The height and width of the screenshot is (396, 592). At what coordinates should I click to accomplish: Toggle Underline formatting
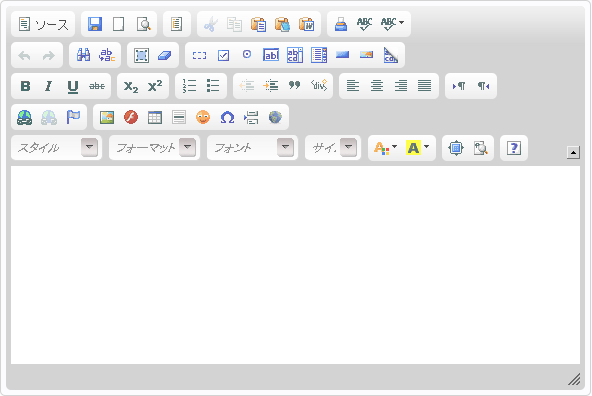pos(73,86)
